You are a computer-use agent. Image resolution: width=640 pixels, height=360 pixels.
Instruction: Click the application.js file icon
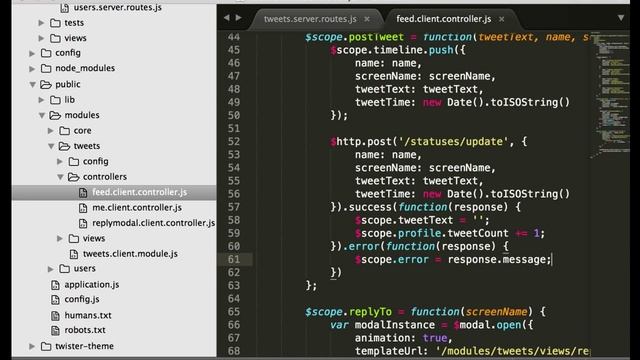click(56, 285)
